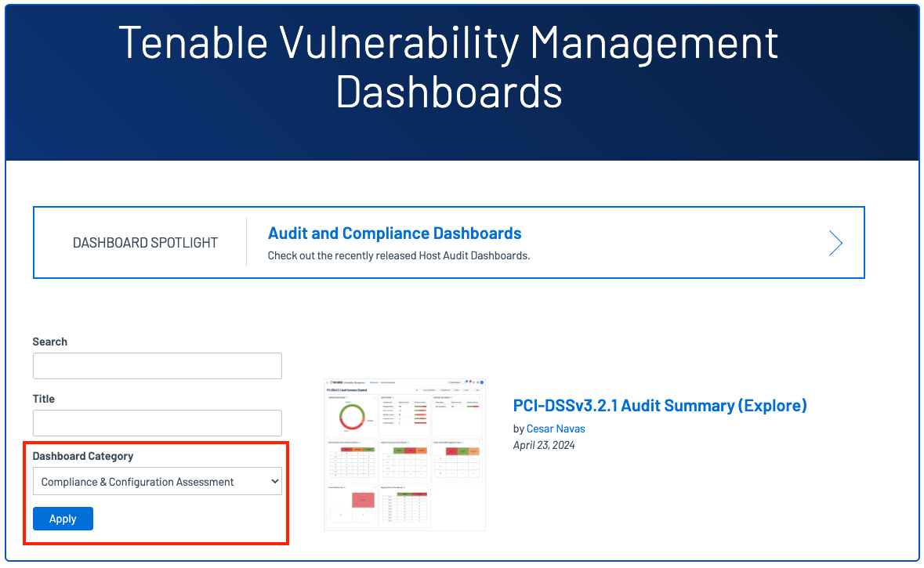Click the right chevron arrow in spotlight banner
Image resolution: width=924 pixels, height=568 pixels.
click(835, 244)
